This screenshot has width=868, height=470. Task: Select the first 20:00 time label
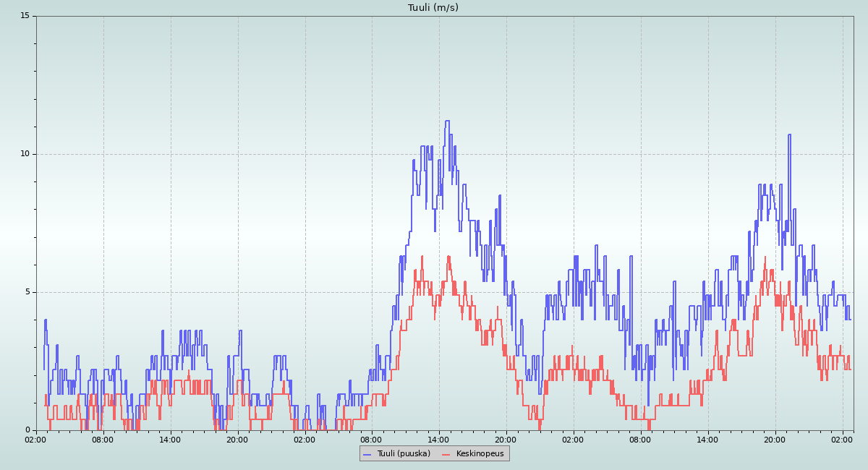click(237, 439)
